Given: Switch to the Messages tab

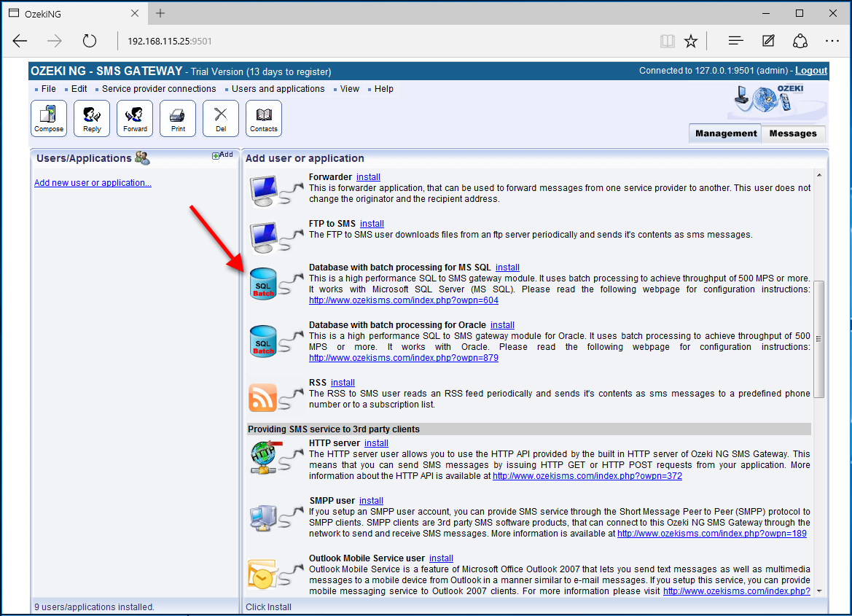Looking at the screenshot, I should (x=793, y=133).
